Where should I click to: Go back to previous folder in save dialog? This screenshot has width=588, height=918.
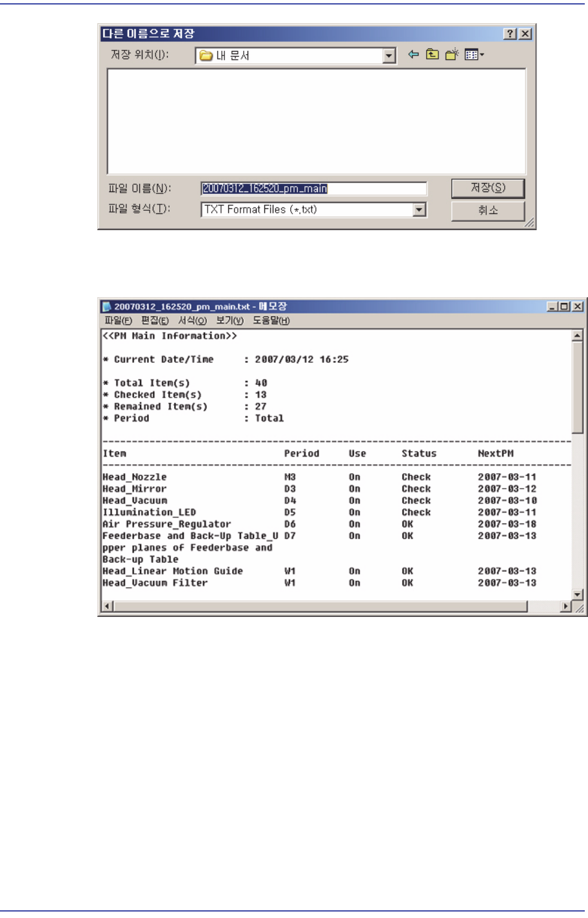click(413, 55)
